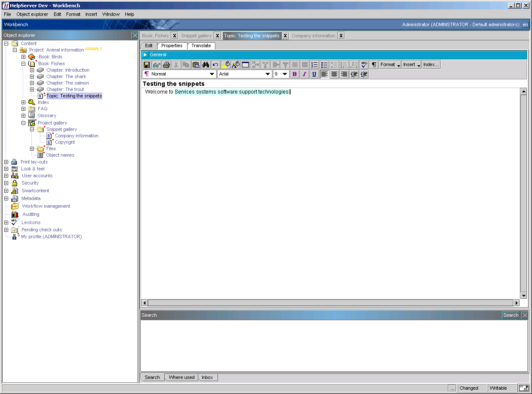532x394 pixels.
Task: Open the Format dropdown button
Action: pyautogui.click(x=390, y=65)
